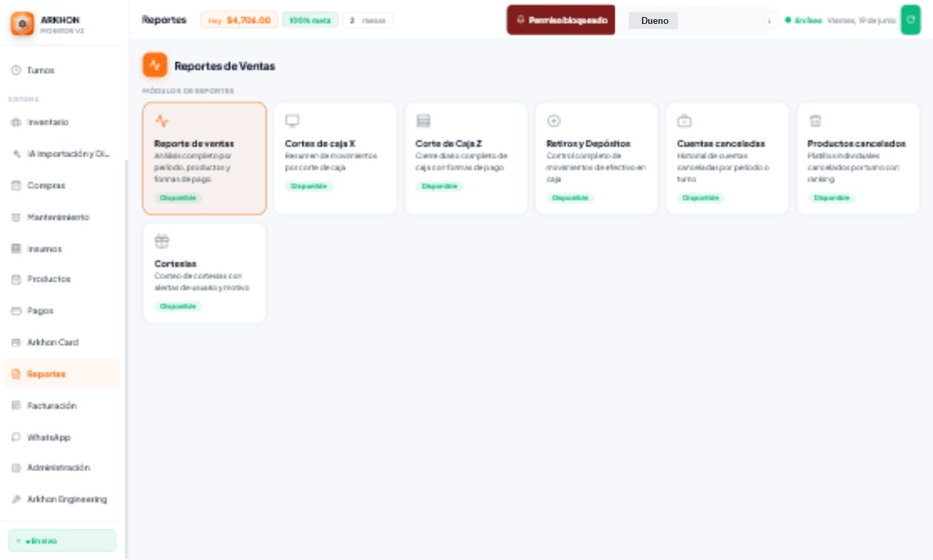Open Cortes de caja X module
Viewport: 933px width, 560px height.
335,158
